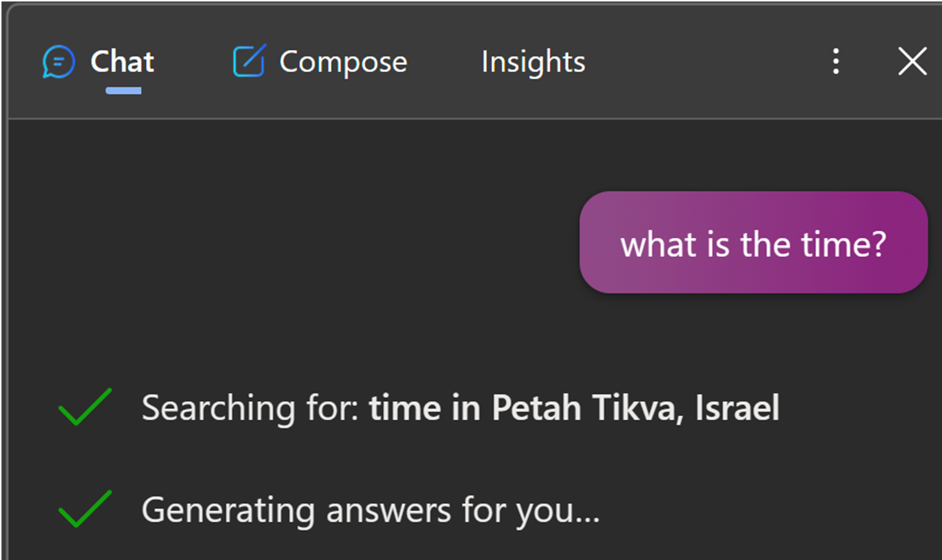942x560 pixels.
Task: Click the active tab underline indicator
Action: point(123,91)
